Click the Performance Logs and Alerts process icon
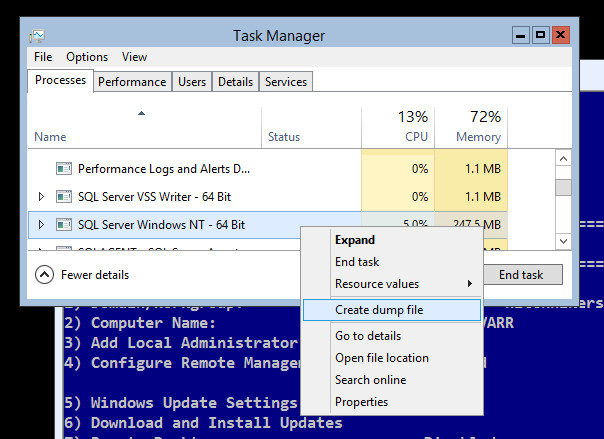The height and width of the screenshot is (439, 604). [64, 169]
